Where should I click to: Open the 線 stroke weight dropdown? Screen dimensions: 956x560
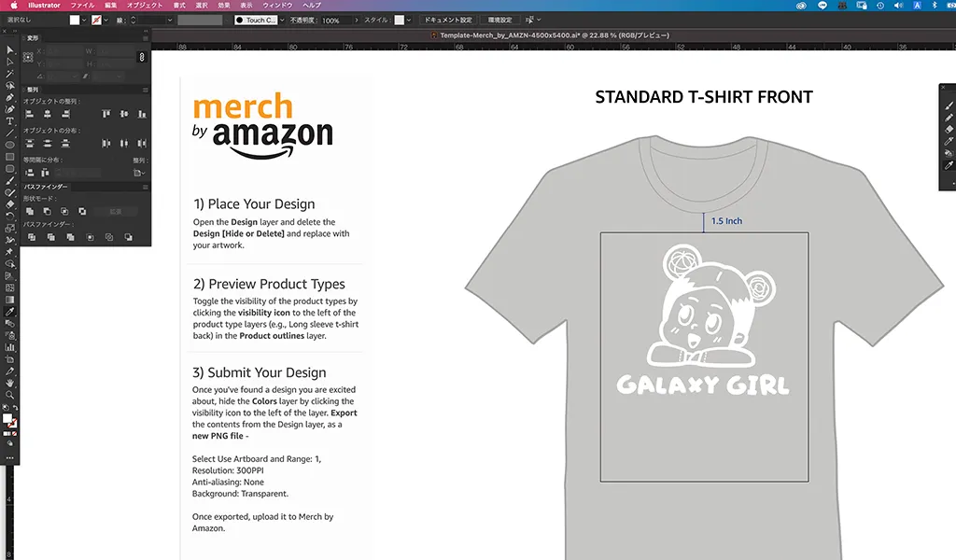coord(169,20)
